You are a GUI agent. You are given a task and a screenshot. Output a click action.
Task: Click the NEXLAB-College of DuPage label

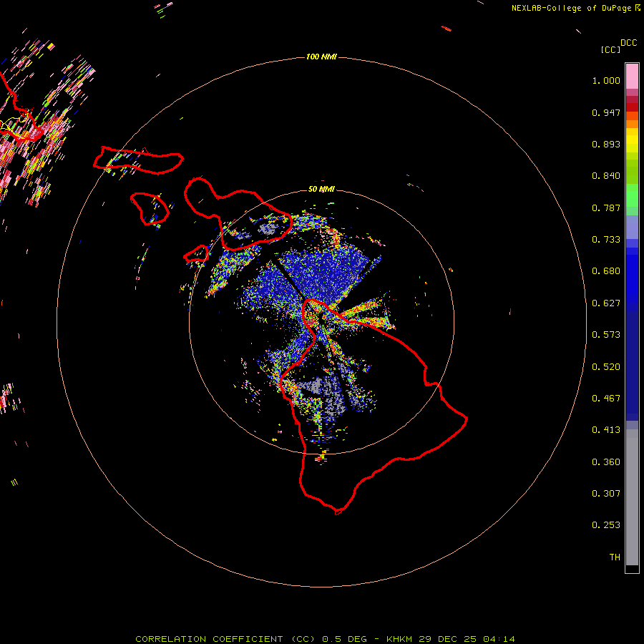(571, 8)
